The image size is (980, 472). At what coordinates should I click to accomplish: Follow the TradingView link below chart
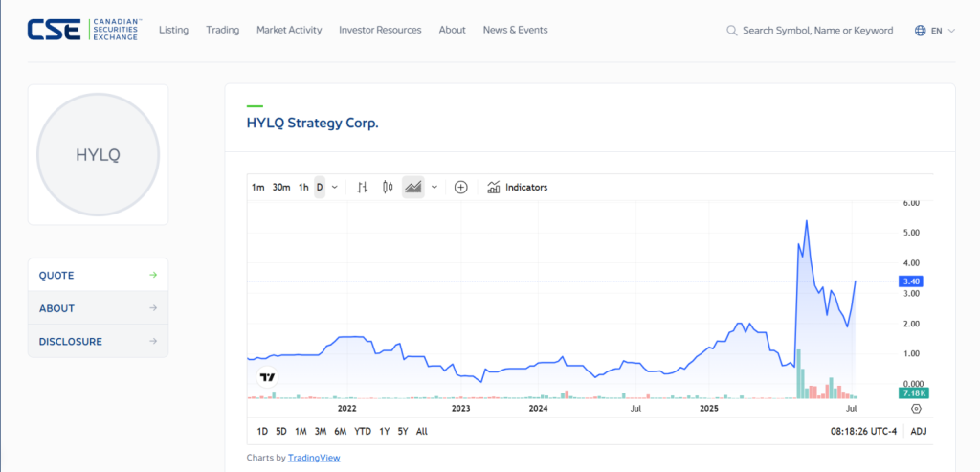314,458
